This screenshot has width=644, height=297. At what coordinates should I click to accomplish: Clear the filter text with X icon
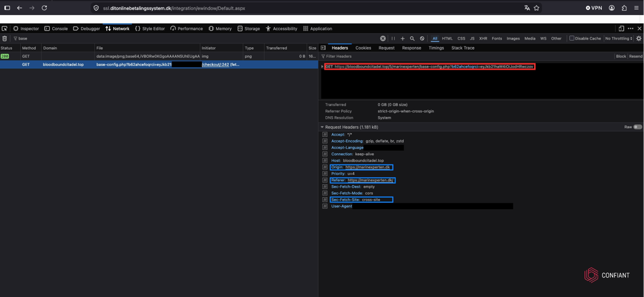pyautogui.click(x=383, y=38)
